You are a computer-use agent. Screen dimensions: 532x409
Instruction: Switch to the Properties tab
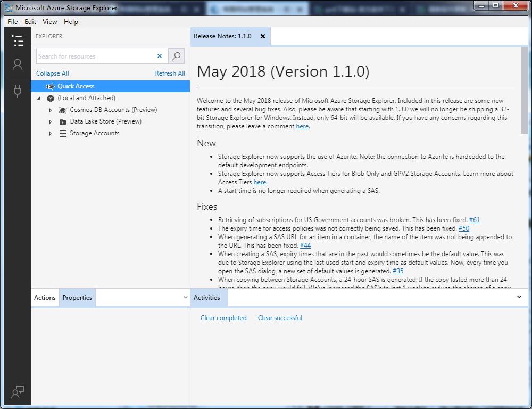tap(77, 298)
